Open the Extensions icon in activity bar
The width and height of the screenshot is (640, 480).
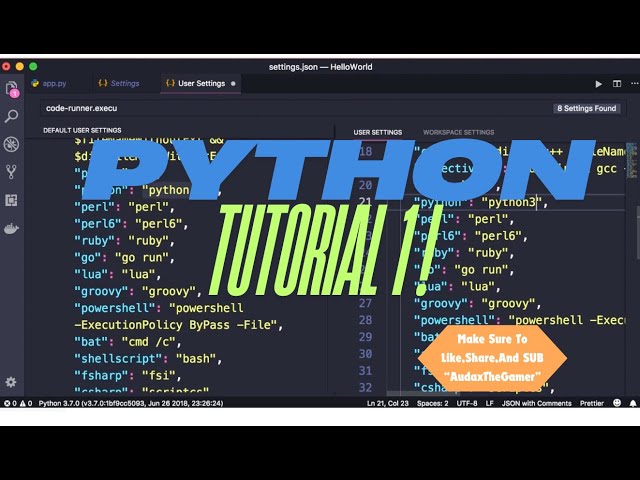tap(11, 200)
